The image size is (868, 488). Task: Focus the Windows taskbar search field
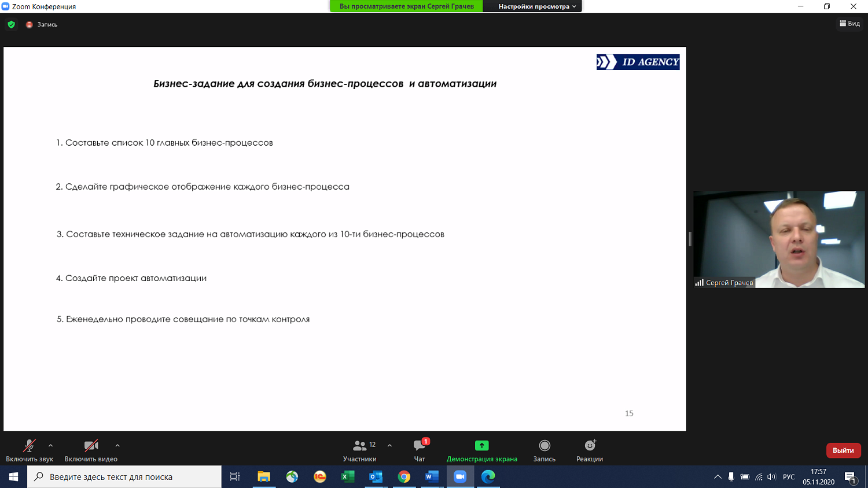pyautogui.click(x=124, y=476)
